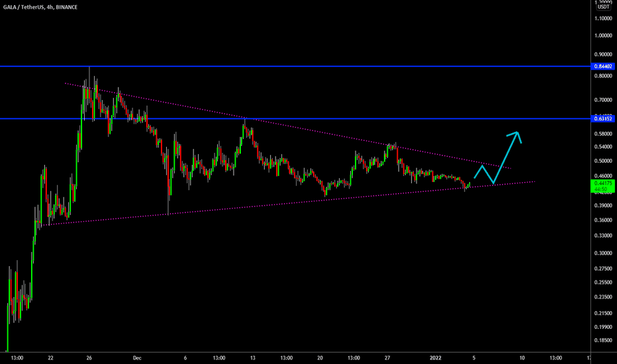Click the Dec label on time axis
Screen dimensions: 617x364
point(137,358)
